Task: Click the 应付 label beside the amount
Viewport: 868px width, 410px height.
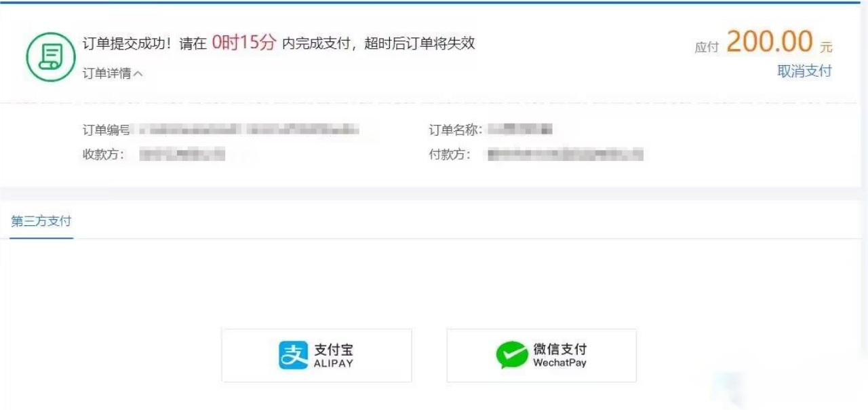Action: click(707, 48)
